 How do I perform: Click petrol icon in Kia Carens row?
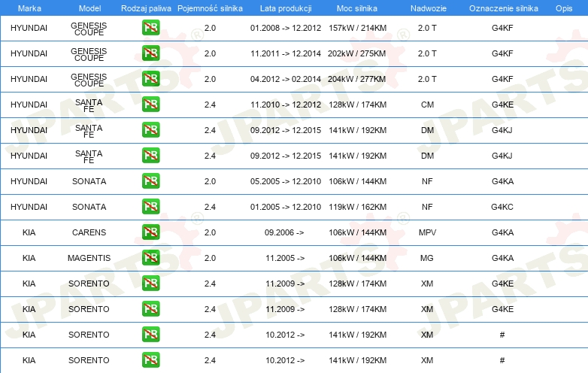pyautogui.click(x=150, y=232)
